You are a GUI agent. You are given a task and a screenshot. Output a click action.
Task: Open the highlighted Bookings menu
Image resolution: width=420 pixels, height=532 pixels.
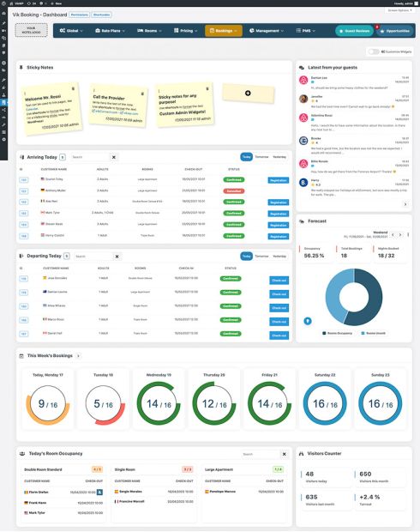point(224,31)
